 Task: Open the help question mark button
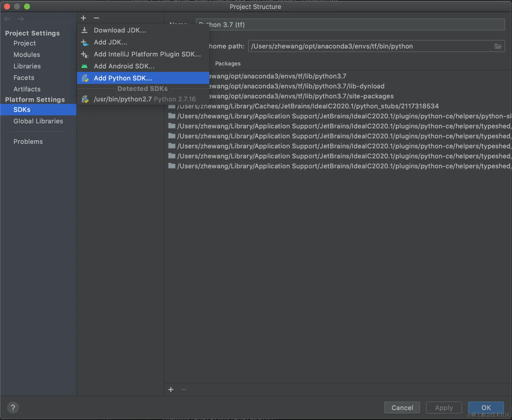coord(13,407)
